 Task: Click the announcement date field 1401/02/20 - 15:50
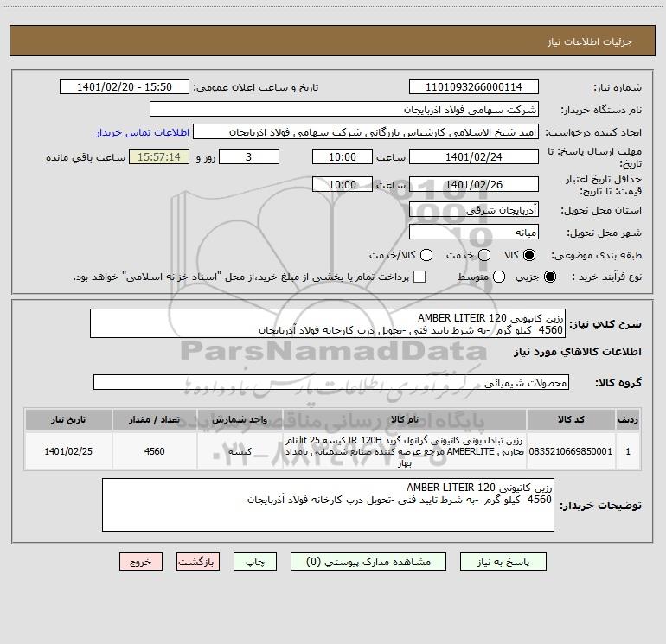125,86
